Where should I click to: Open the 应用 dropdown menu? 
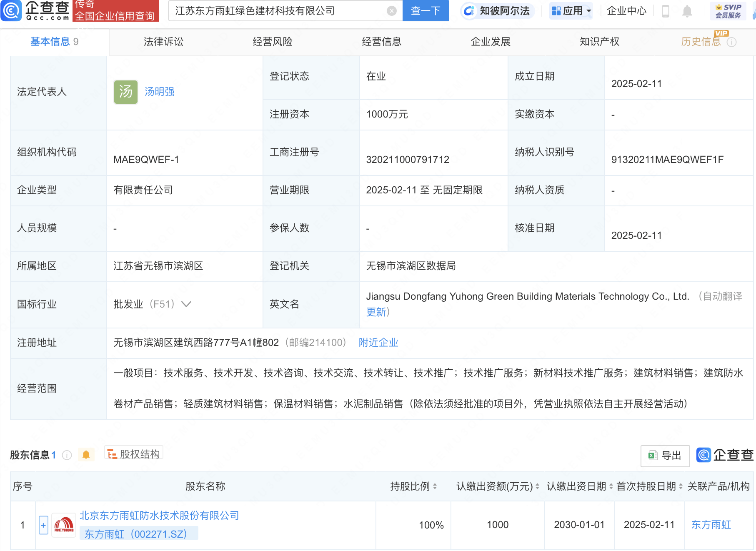571,11
